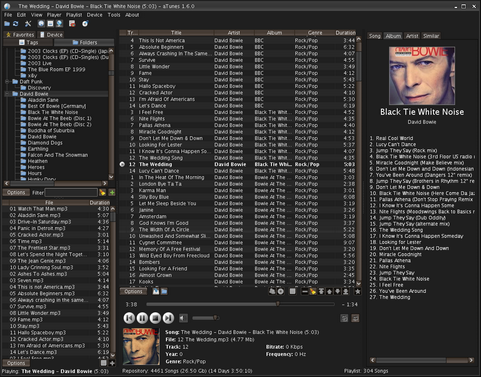Select the 'Hallo Spaceboy' playlist row

pos(238,86)
